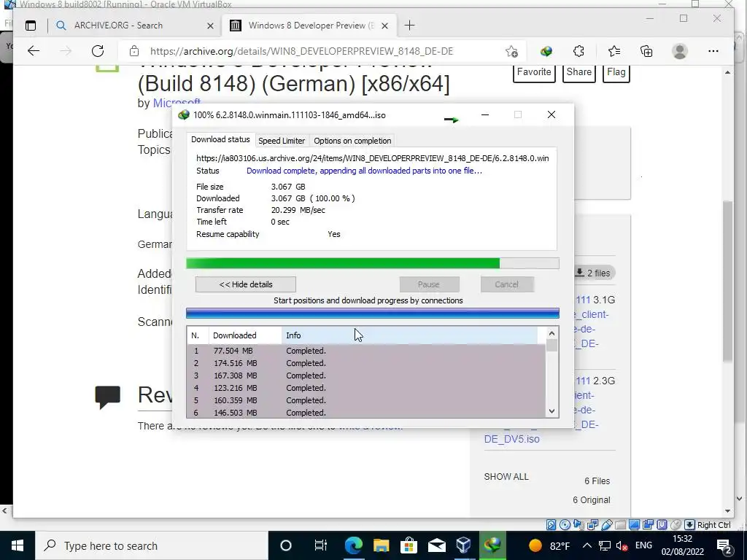Click the taskbar search box
747x560 pixels.
[152, 545]
